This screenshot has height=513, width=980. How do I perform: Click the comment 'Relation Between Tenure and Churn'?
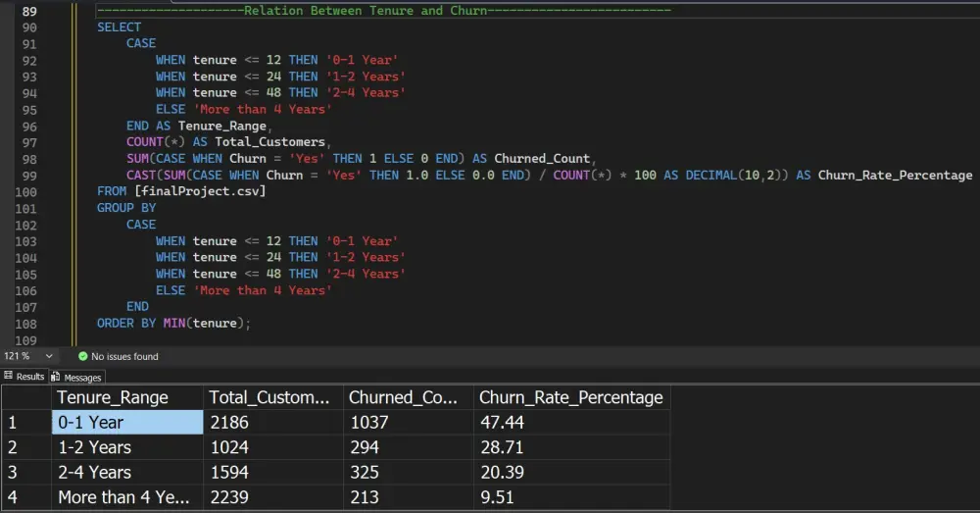[365, 11]
